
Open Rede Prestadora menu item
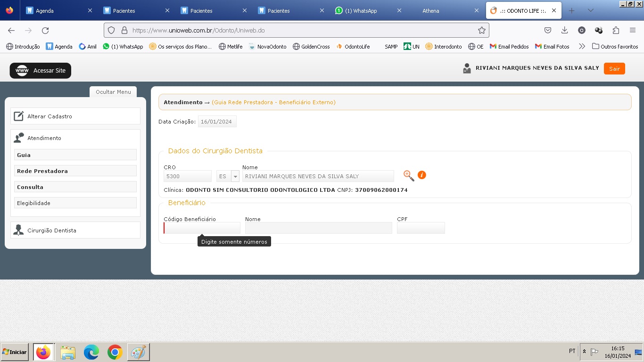pos(75,171)
